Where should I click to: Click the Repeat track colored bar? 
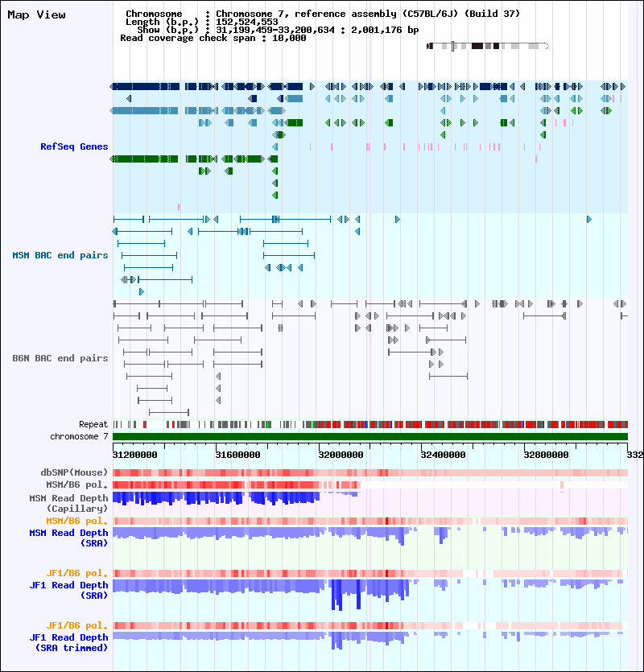[x=370, y=425]
